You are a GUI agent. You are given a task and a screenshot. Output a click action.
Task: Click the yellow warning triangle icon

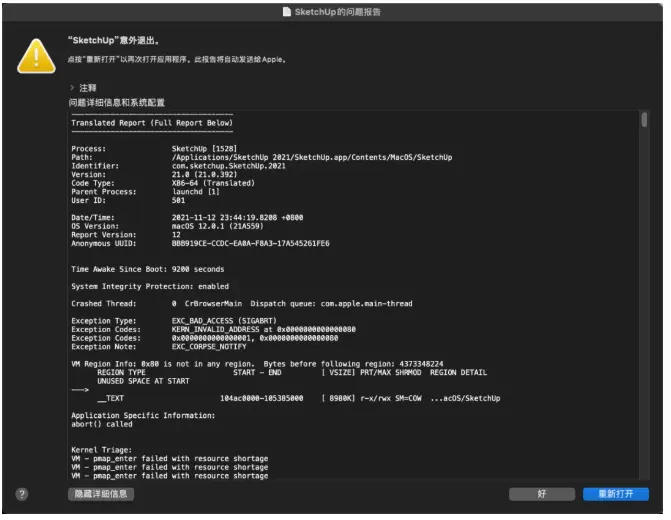(36, 56)
